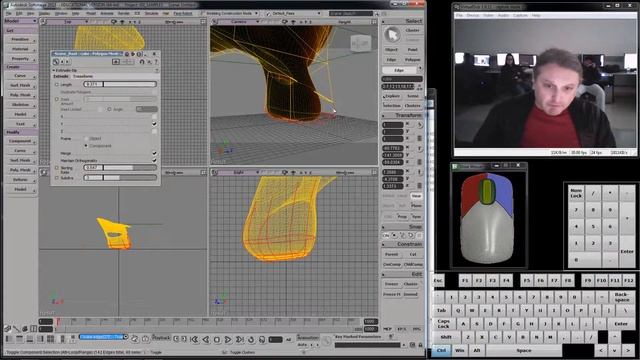Toggle the Merge checkbox
Viewport: 640px width, 360px height.
point(154,153)
